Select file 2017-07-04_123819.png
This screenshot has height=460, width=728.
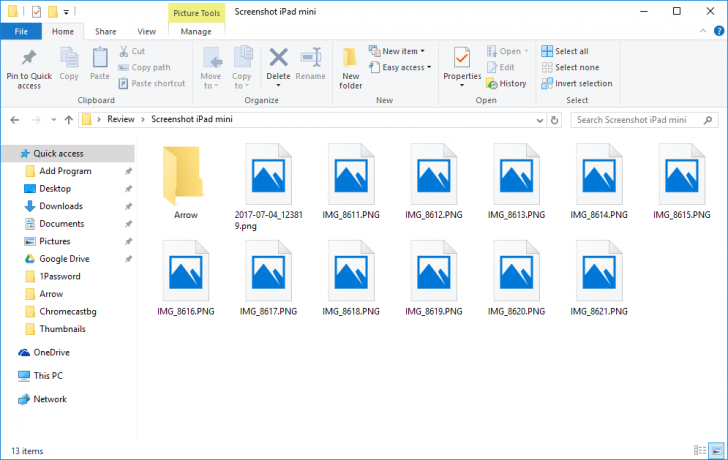click(x=268, y=187)
